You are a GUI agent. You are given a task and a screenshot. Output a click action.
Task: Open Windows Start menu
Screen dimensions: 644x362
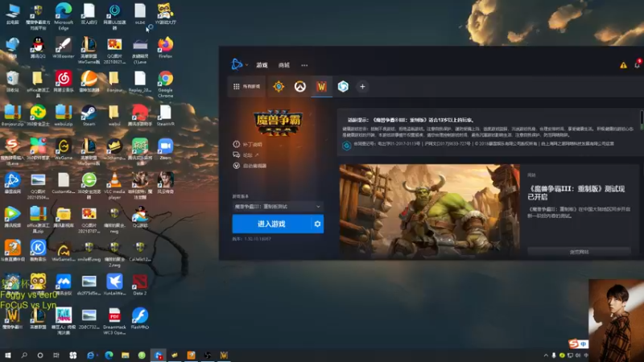pyautogui.click(x=8, y=355)
